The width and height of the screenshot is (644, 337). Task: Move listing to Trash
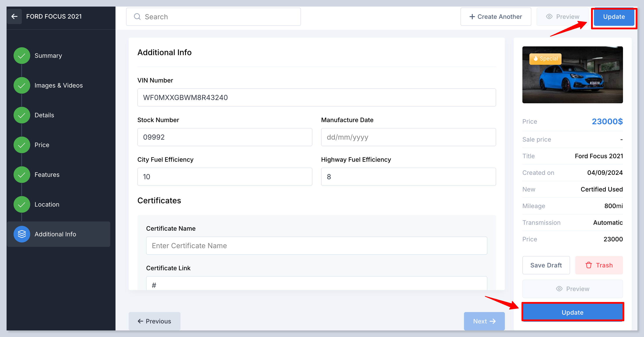tap(599, 265)
